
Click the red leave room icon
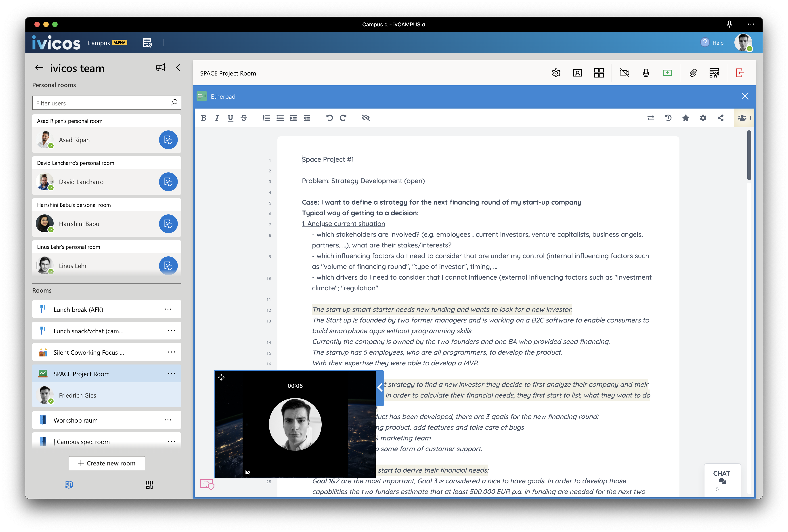point(740,73)
